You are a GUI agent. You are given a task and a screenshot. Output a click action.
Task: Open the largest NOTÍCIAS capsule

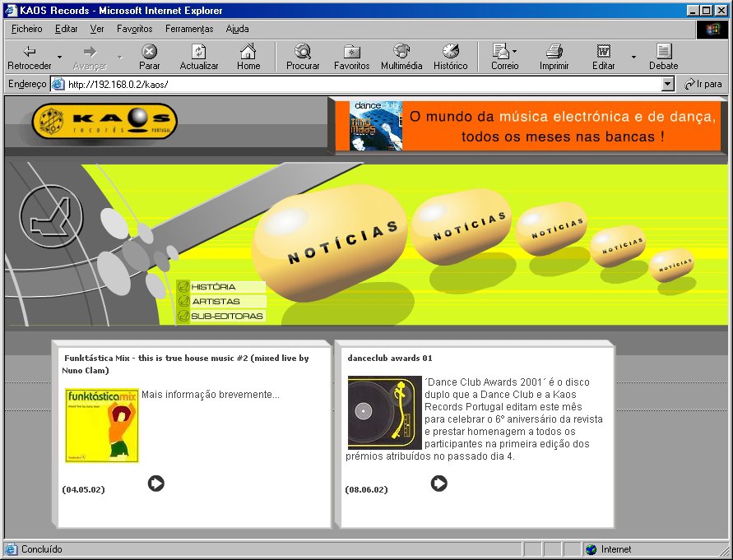330,243
